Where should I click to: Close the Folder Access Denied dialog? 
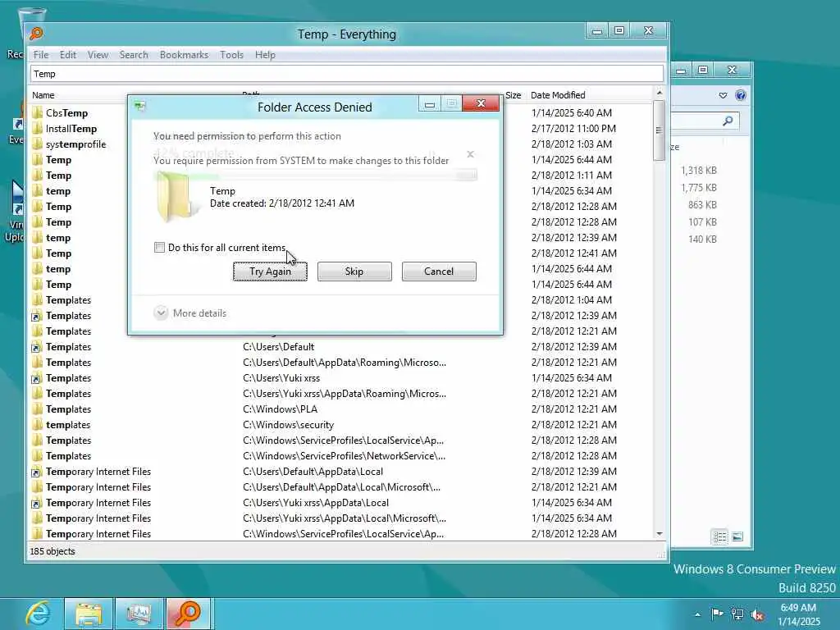(x=481, y=103)
